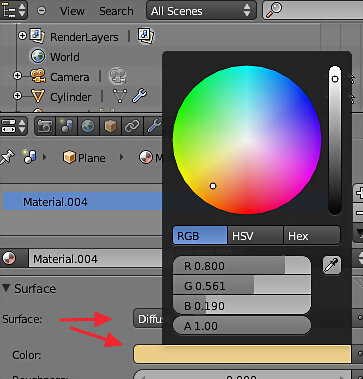Open the All Scenes dropdown

[201, 11]
